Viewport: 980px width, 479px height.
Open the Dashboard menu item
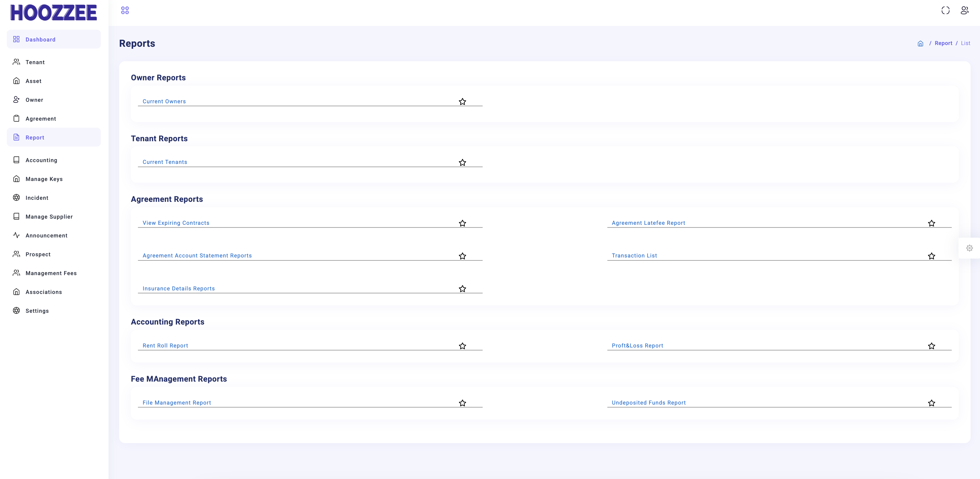(40, 39)
